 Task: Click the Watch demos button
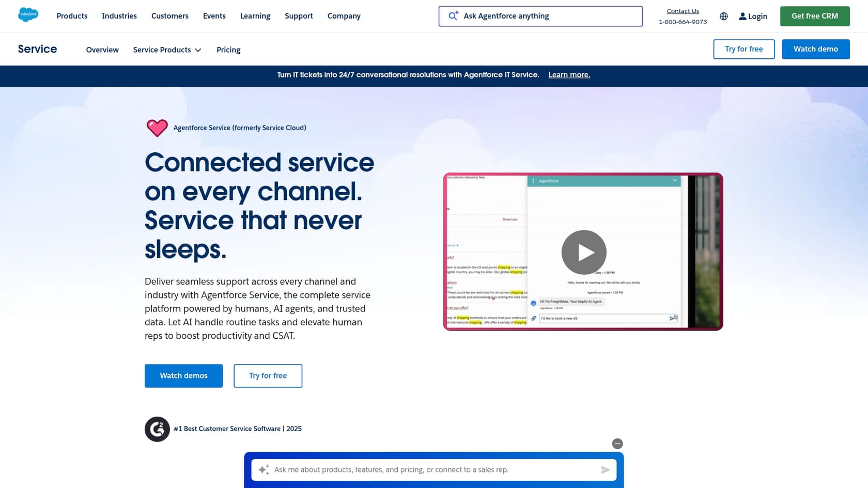[183, 375]
